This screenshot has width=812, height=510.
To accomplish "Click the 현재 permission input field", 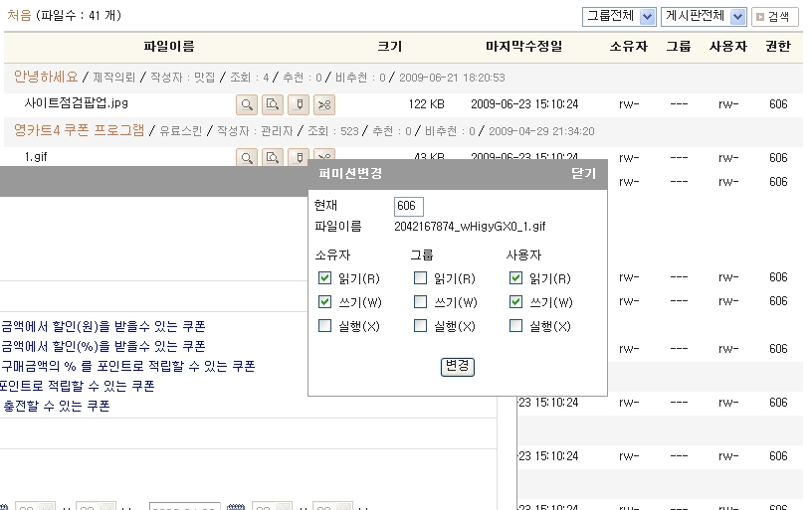I will 409,207.
